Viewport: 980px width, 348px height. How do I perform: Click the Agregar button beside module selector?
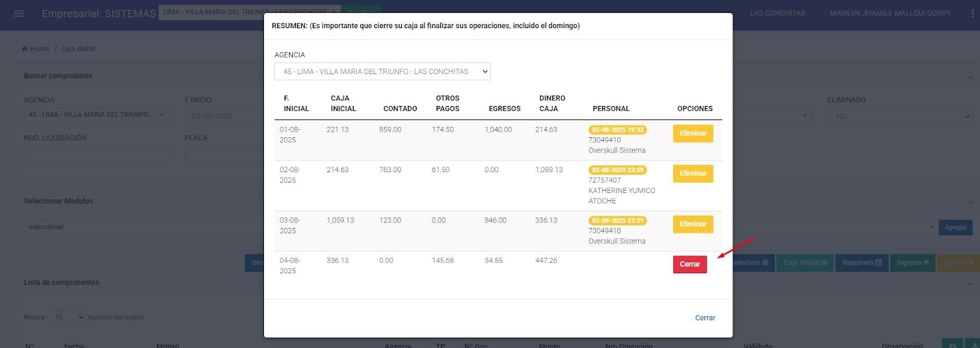coord(955,227)
